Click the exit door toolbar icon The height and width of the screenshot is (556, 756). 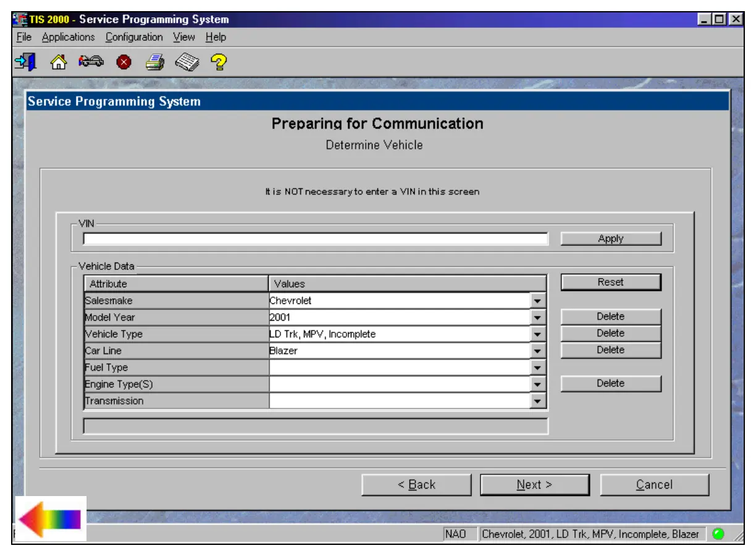coord(25,62)
